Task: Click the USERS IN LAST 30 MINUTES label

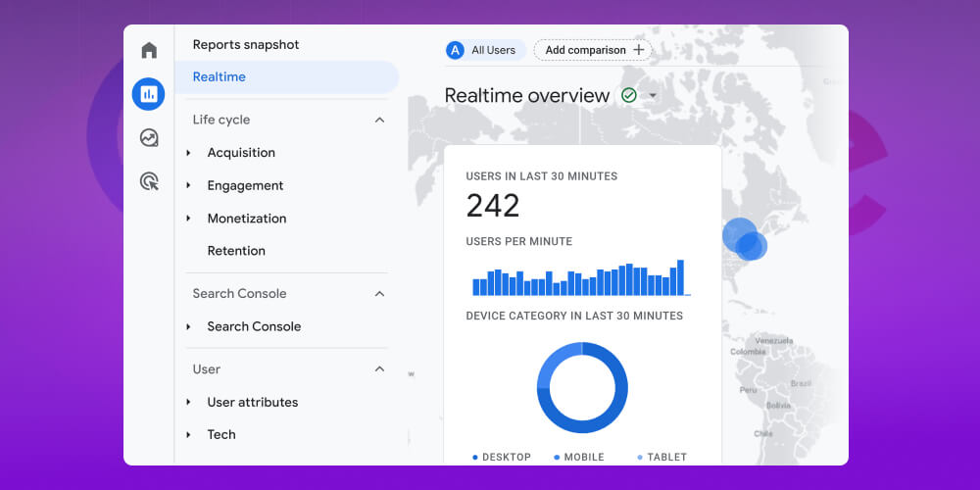Action: tap(541, 176)
